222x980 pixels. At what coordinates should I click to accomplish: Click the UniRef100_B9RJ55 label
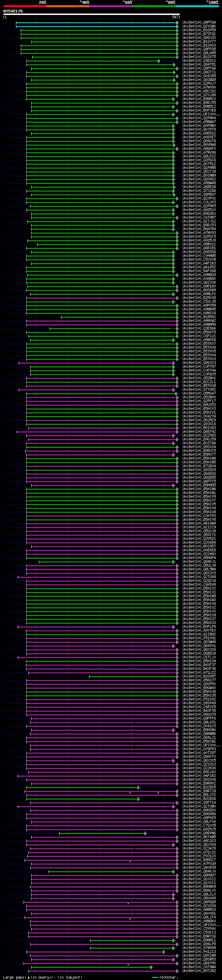(x=199, y=103)
